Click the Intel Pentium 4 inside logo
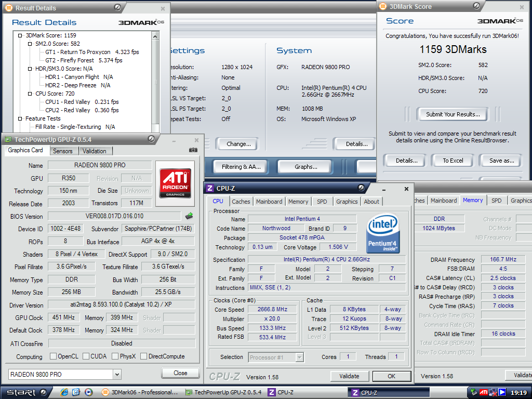 (383, 233)
